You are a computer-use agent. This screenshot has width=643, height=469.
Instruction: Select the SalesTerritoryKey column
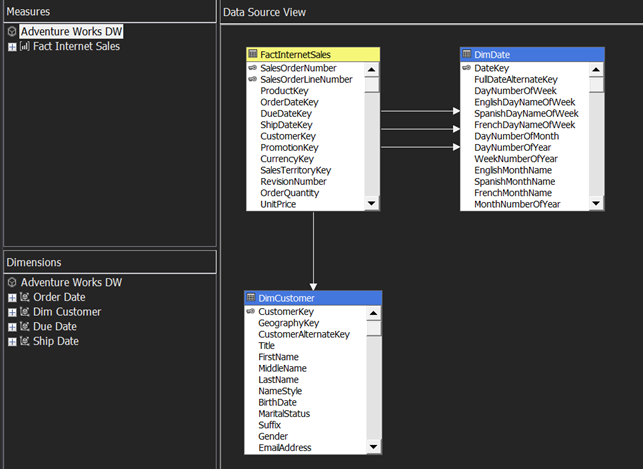point(296,170)
